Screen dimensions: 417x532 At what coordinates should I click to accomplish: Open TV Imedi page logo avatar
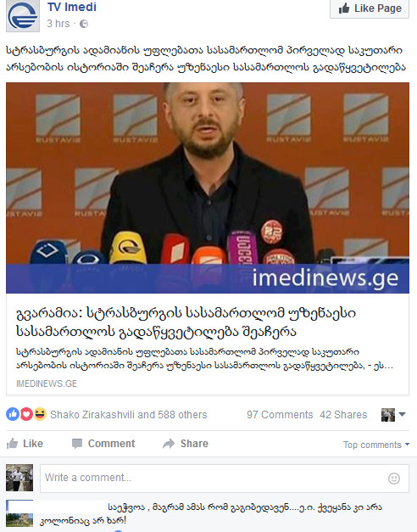pyautogui.click(x=23, y=15)
